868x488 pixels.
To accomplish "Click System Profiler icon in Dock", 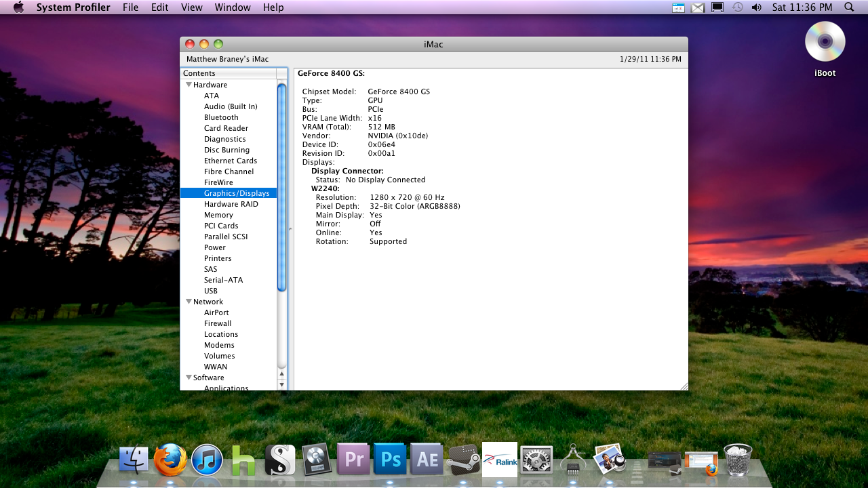I will tap(573, 460).
